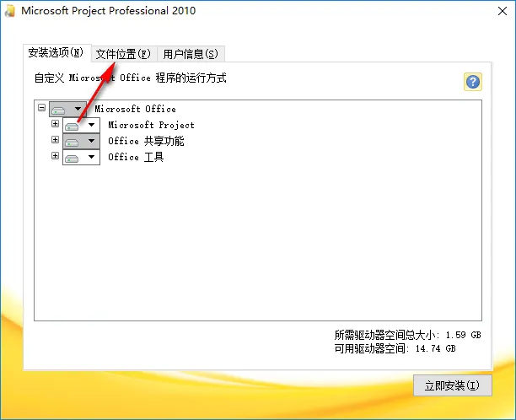Viewport: 516px width, 420px height.
Task: Open the blue help question mark icon
Action: [x=473, y=82]
